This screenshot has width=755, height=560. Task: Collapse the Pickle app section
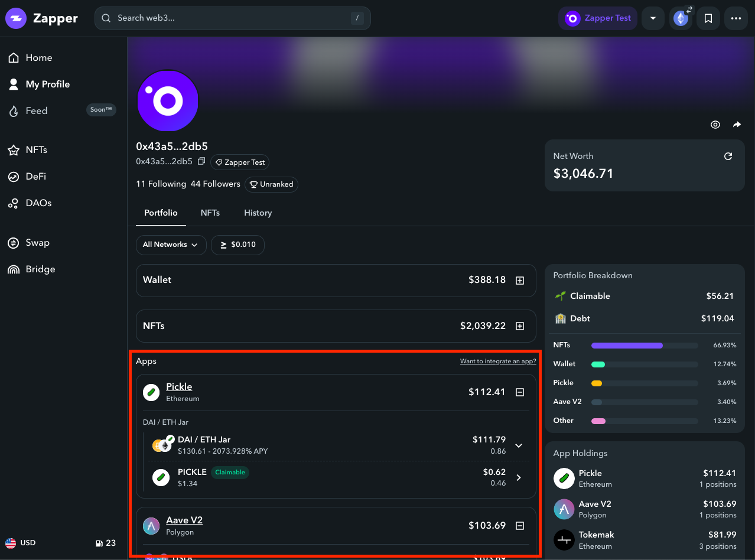(520, 392)
